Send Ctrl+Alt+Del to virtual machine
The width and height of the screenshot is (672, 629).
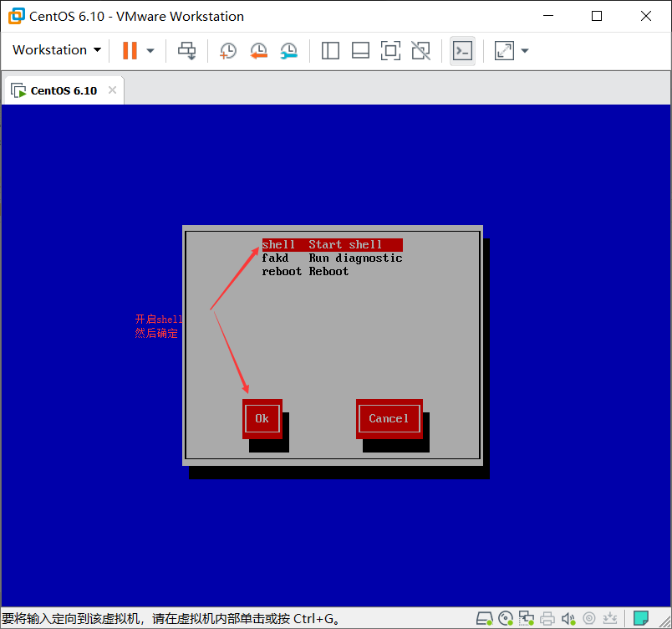(187, 50)
